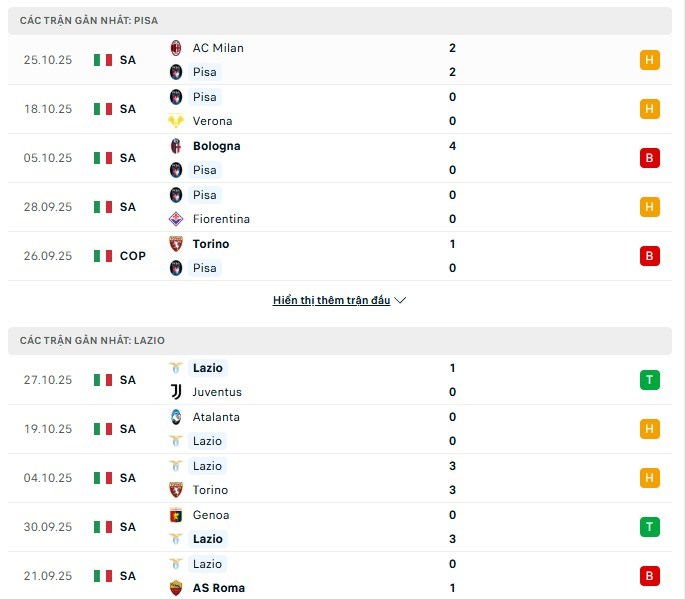This screenshot has height=599, width=685.
Task: Click the orange H badge for AC Milan–Pisa
Action: 650,60
